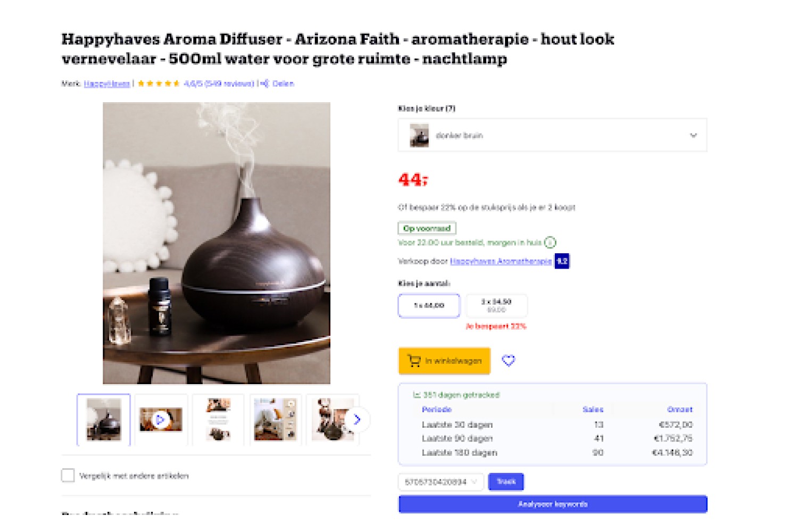Play the product video thumbnail

coord(161,420)
